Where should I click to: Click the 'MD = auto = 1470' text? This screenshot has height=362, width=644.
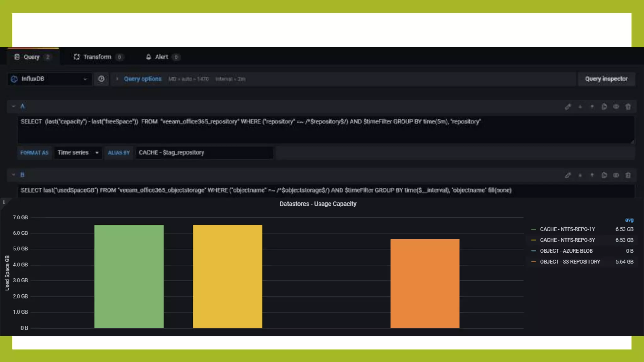coord(188,79)
